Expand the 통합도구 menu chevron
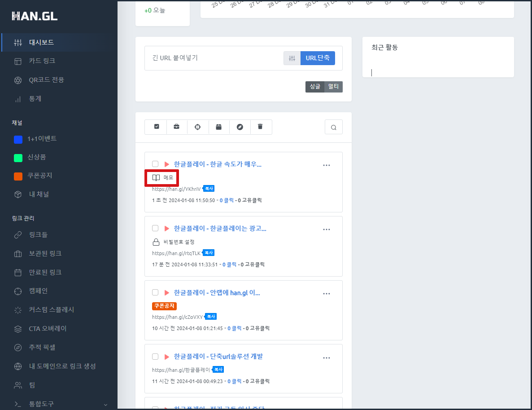The width and height of the screenshot is (532, 410). (105, 405)
